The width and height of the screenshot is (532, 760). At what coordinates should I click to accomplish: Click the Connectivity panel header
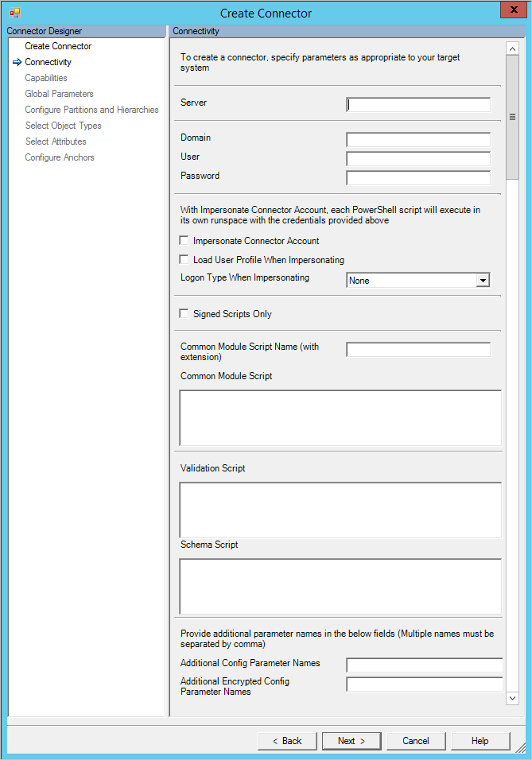(x=346, y=31)
